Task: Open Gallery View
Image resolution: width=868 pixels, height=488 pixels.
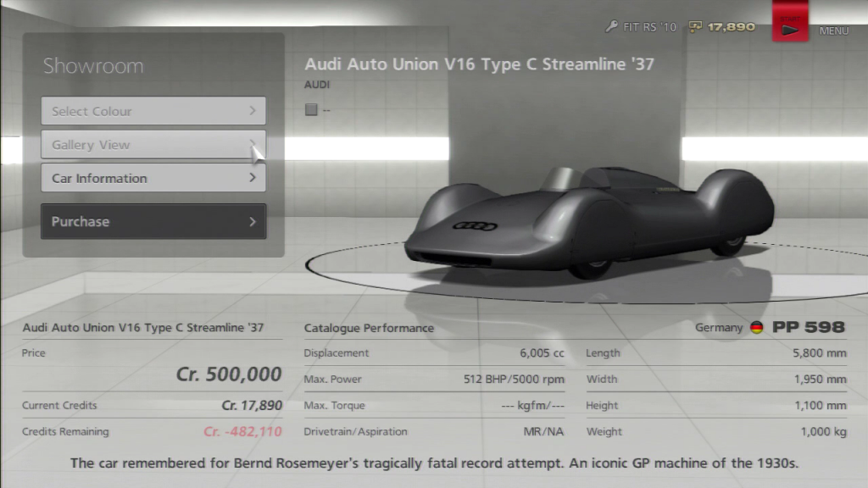Action: [x=153, y=145]
